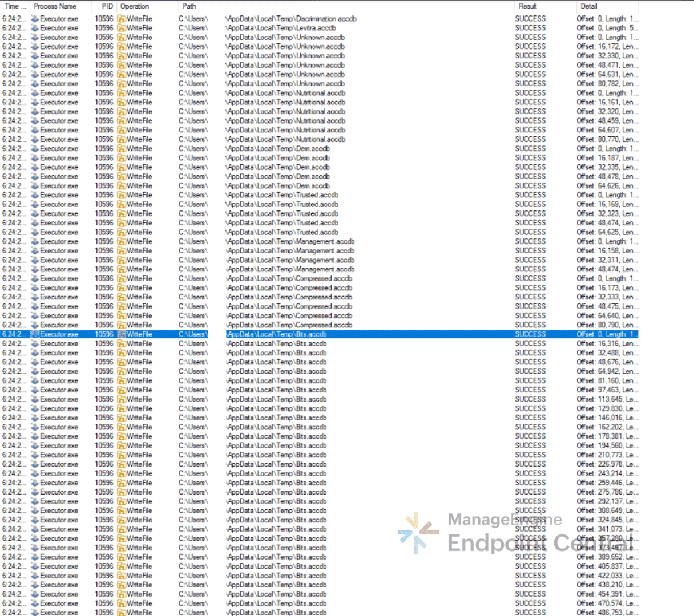Click the Path column header
The height and width of the screenshot is (616, 694).
point(189,6)
